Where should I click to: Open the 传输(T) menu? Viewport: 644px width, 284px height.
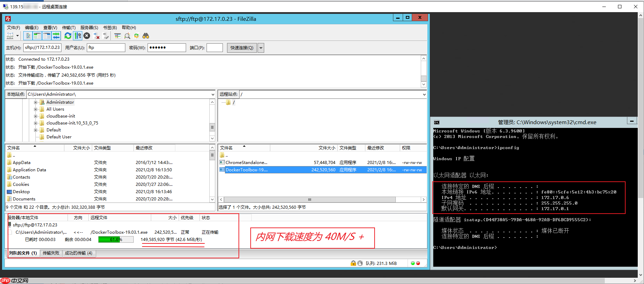(69, 27)
